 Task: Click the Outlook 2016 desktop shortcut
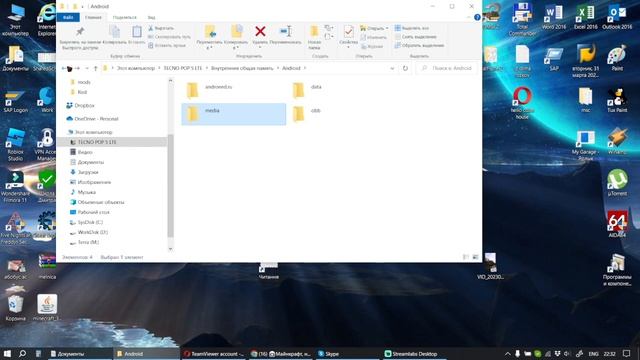click(x=617, y=18)
